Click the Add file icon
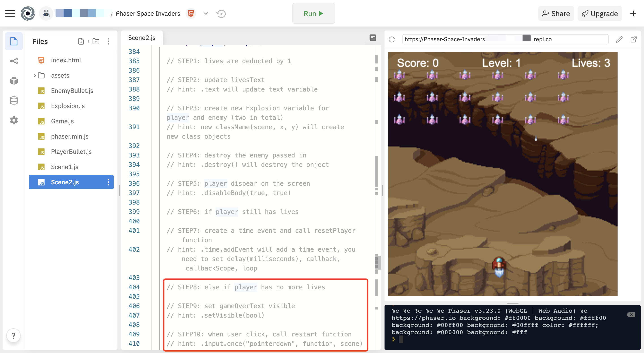 [81, 41]
